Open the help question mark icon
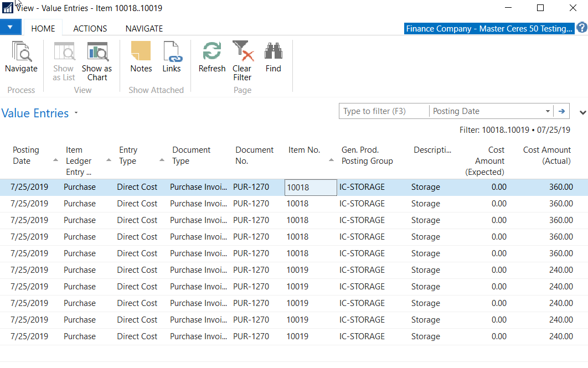The height and width of the screenshot is (368, 588). coord(581,28)
